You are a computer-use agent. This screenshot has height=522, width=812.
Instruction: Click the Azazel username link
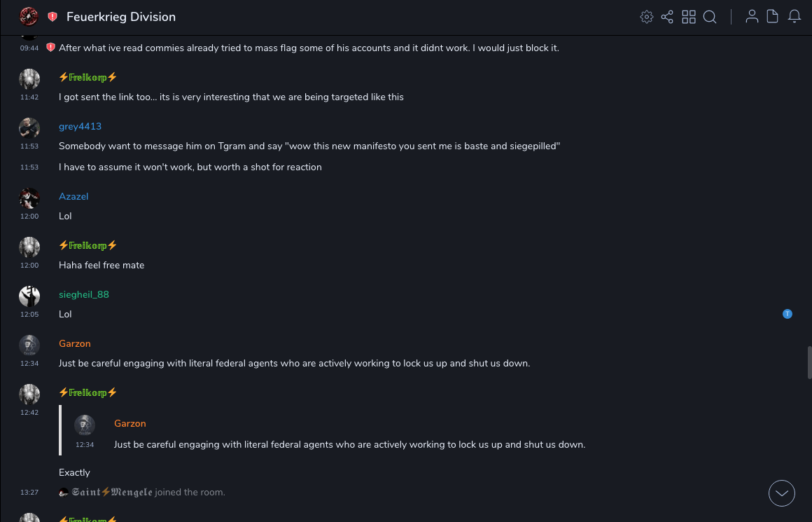(73, 196)
